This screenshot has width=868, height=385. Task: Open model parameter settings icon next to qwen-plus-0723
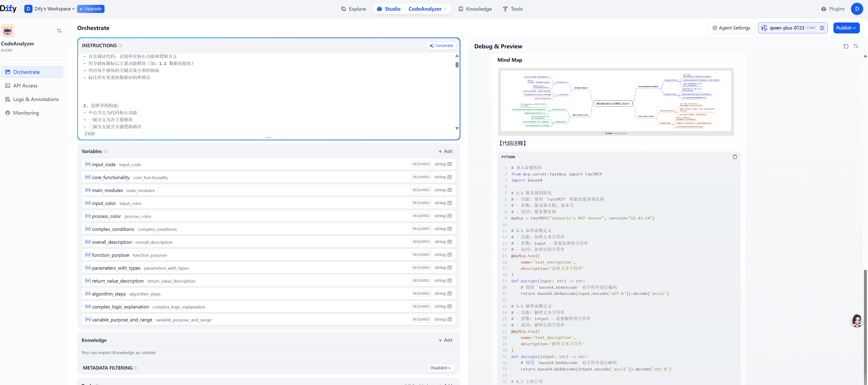(822, 28)
